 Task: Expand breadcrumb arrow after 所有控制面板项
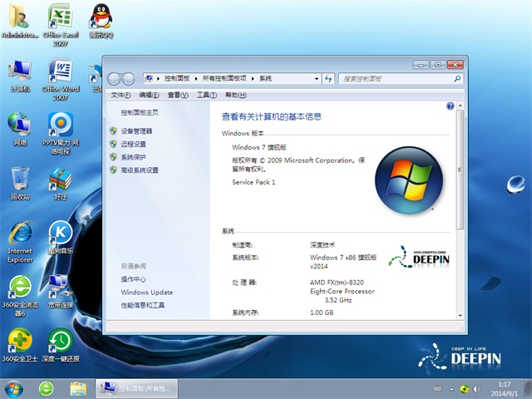[253, 79]
